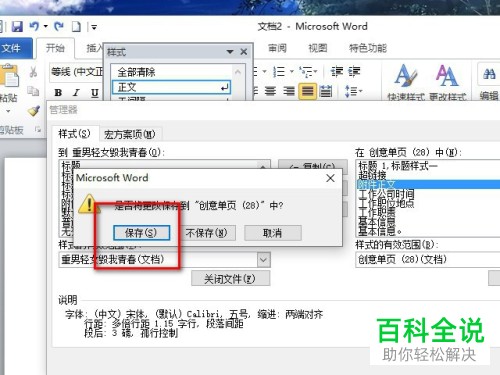Cut selection with the scissors icon
Screen dimensions: 500x375
click(33, 72)
